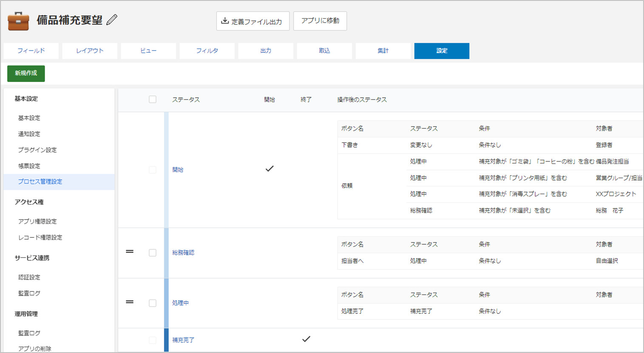The width and height of the screenshot is (644, 353).
Task: Click the briefcase app icon
Action: pyautogui.click(x=18, y=21)
